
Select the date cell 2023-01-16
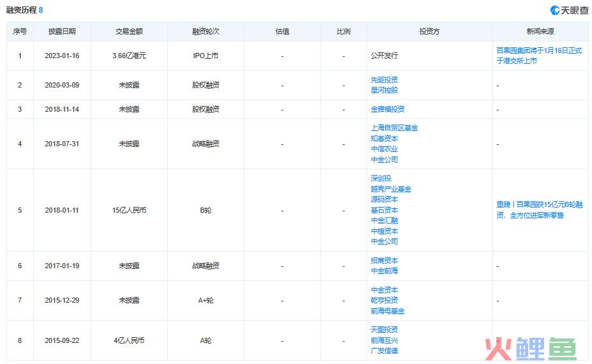[62, 56]
